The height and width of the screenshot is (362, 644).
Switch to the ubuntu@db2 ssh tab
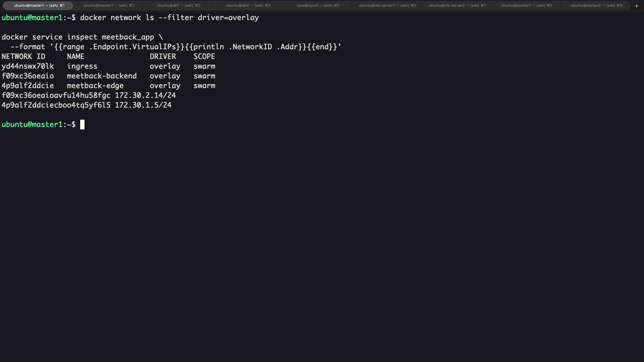(248, 5)
